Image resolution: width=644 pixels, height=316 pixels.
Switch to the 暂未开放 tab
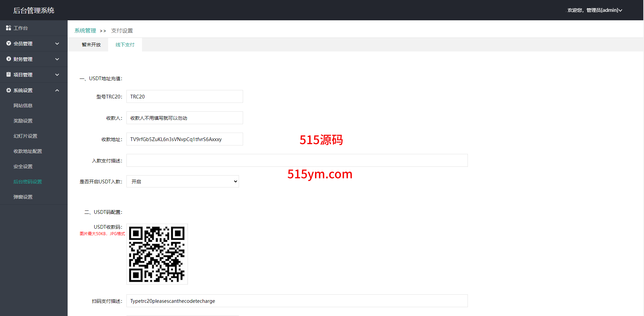(91, 45)
